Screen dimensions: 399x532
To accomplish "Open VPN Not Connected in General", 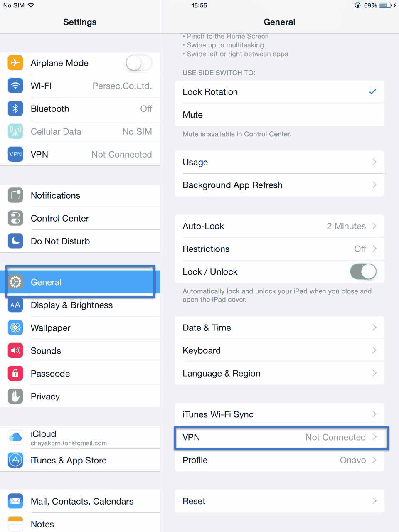I will coord(280,437).
